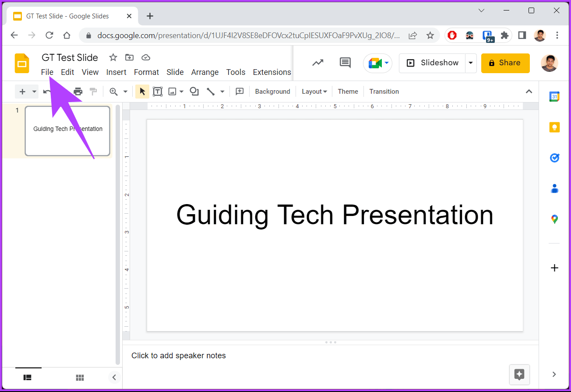The height and width of the screenshot is (392, 571).
Task: Click the Print icon
Action: [x=78, y=91]
